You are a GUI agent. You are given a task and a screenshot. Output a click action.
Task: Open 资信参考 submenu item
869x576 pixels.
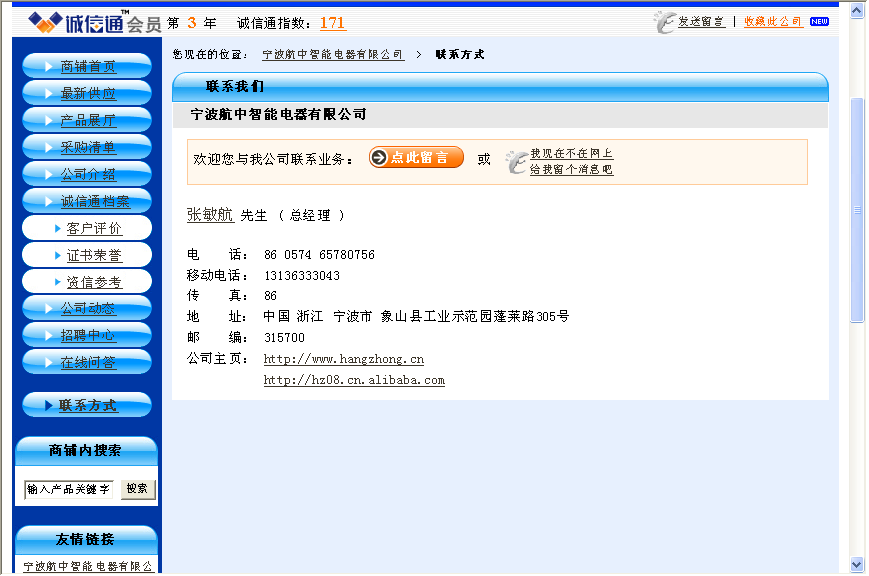pyautogui.click(x=93, y=283)
